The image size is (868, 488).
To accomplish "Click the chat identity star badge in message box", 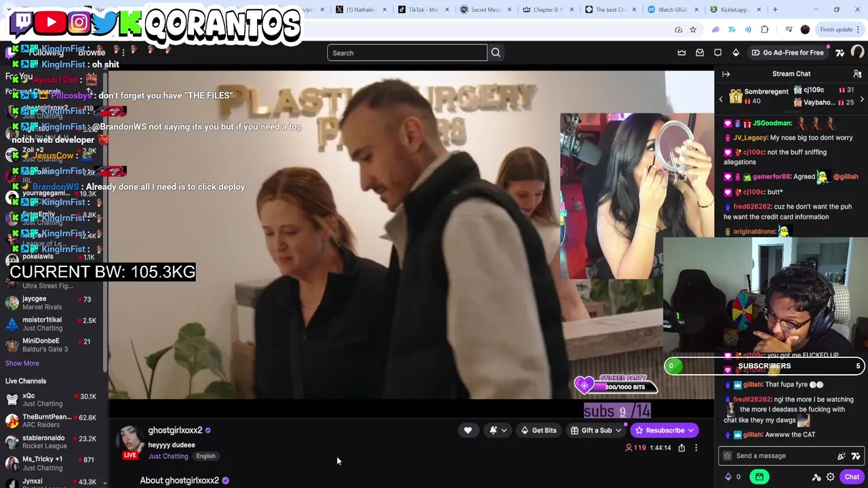I will click(x=728, y=456).
